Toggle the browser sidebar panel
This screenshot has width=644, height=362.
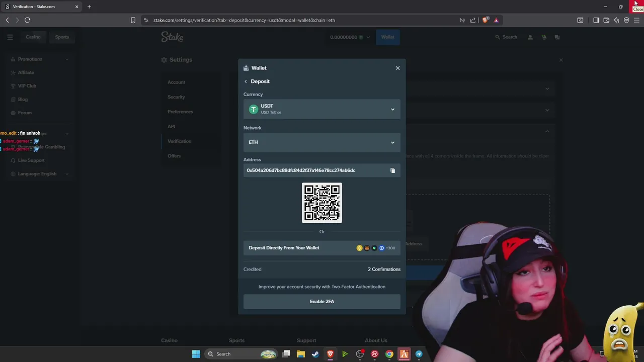pos(596,20)
